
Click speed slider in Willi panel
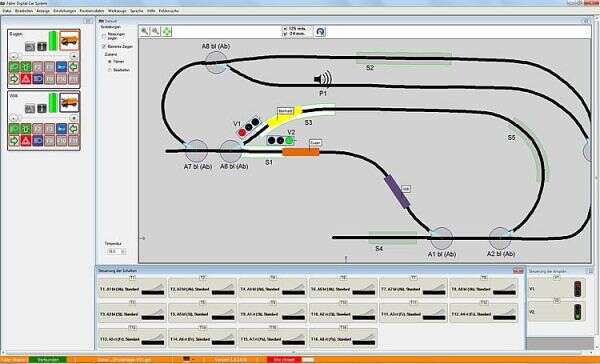(44, 118)
